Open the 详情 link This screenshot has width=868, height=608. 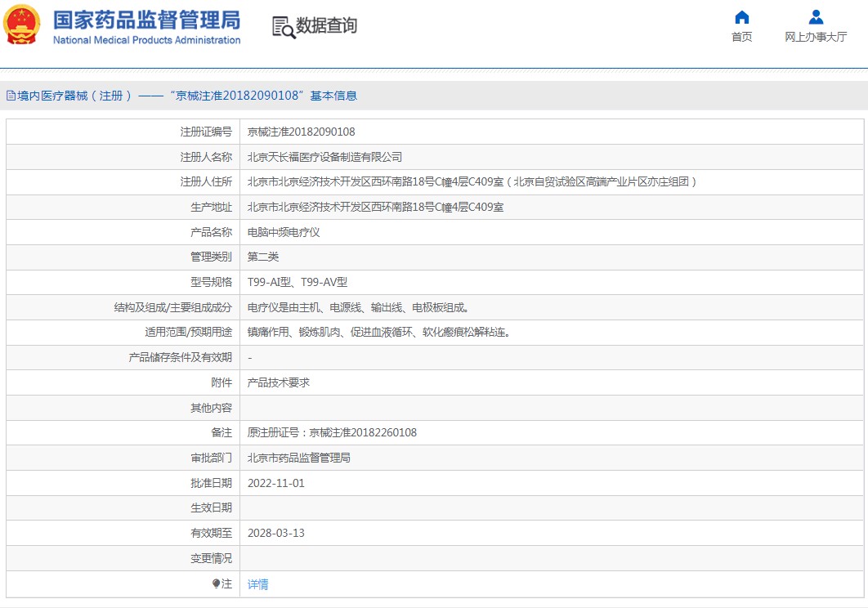258,584
